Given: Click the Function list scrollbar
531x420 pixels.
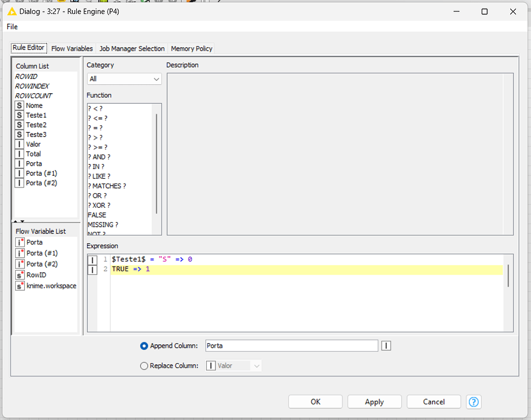Looking at the screenshot, I should 158,163.
